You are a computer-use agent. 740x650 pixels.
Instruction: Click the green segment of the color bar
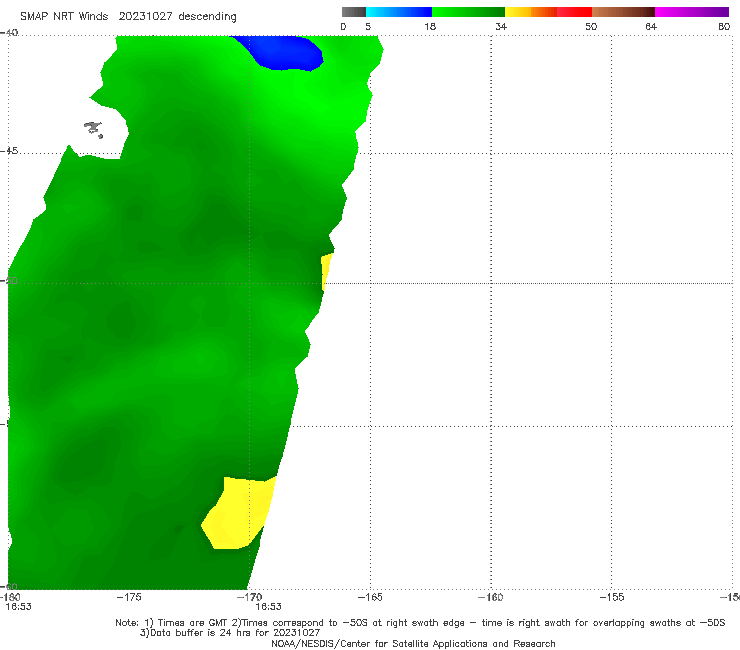[468, 12]
